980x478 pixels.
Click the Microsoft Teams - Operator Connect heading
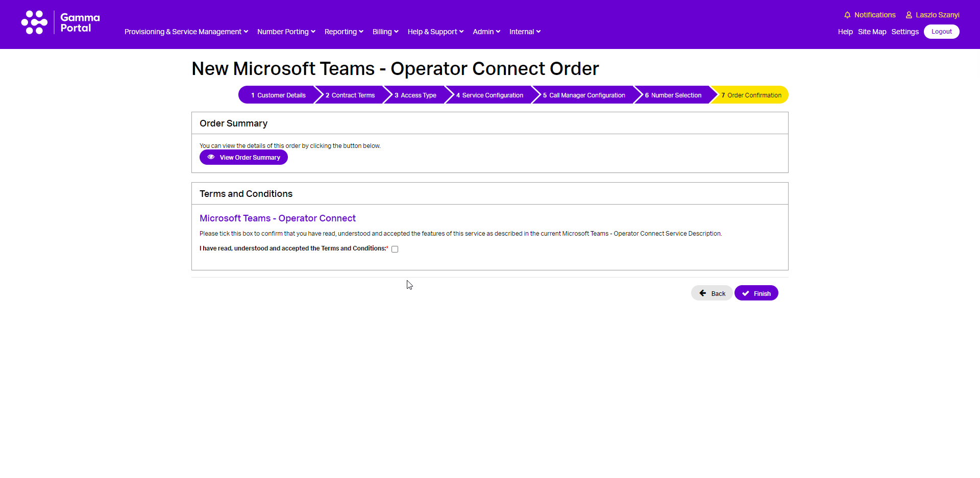click(278, 218)
